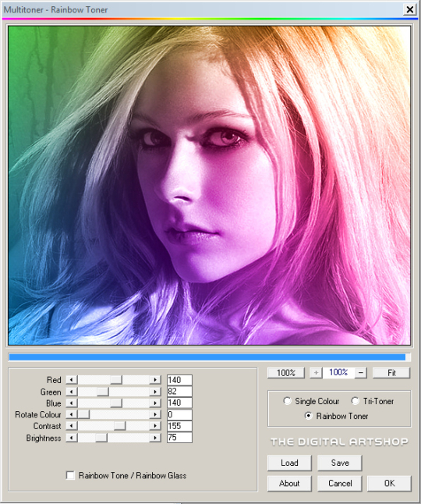Viewport: 421px width, 504px height.
Task: Click the 100% zoom reset button
Action: point(286,373)
